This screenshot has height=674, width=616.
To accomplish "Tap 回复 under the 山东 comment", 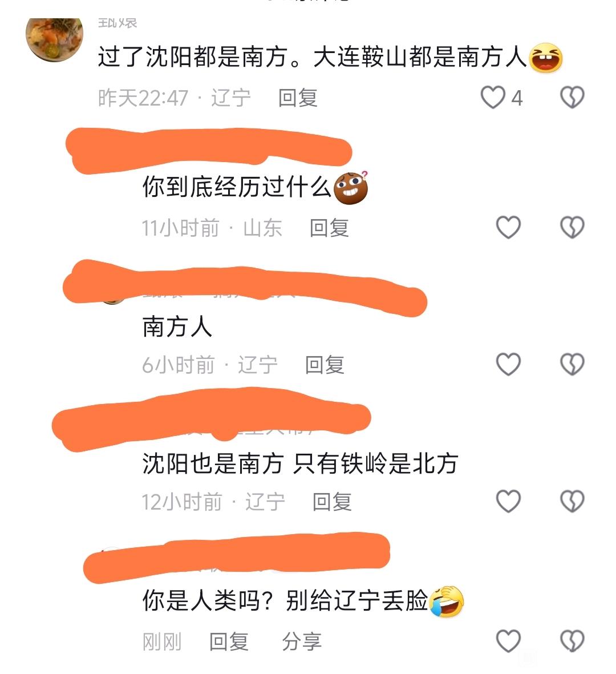I will click(x=329, y=228).
